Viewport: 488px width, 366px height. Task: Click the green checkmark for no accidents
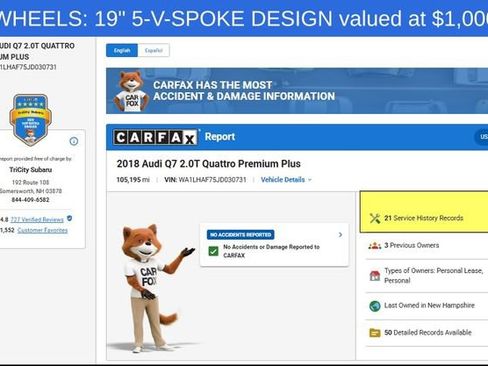[213, 251]
